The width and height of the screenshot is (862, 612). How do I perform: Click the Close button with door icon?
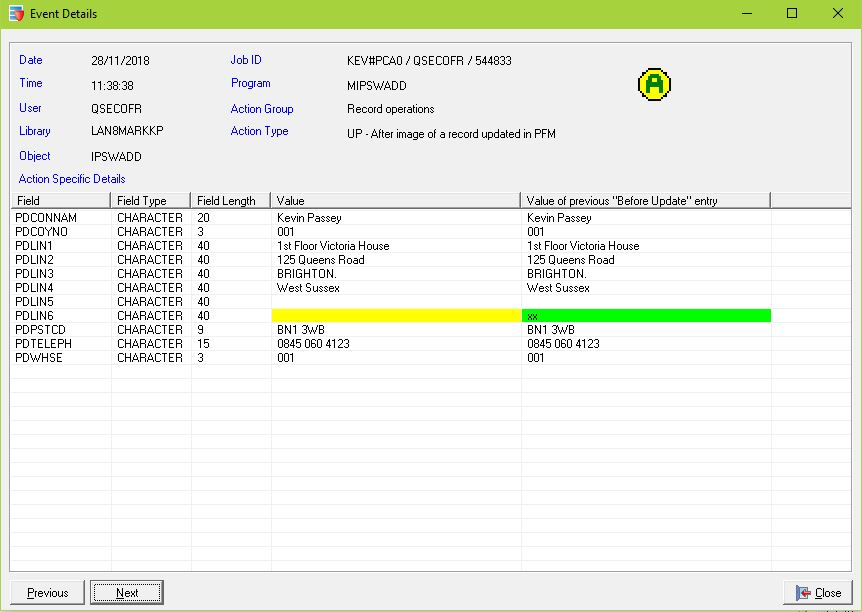pyautogui.click(x=818, y=592)
